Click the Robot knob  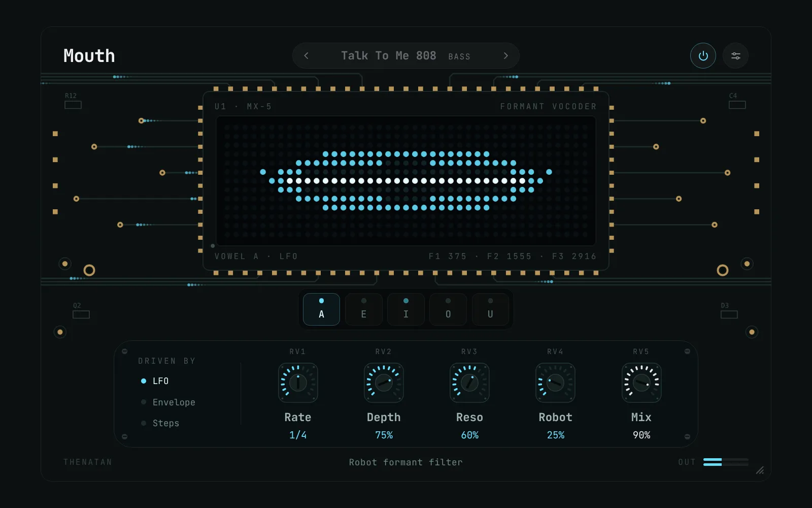tap(555, 383)
